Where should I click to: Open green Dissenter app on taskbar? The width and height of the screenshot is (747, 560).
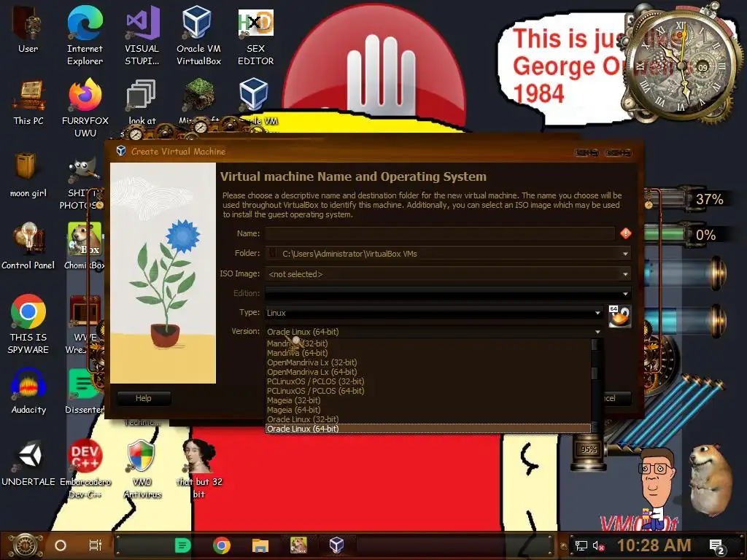tap(182, 545)
